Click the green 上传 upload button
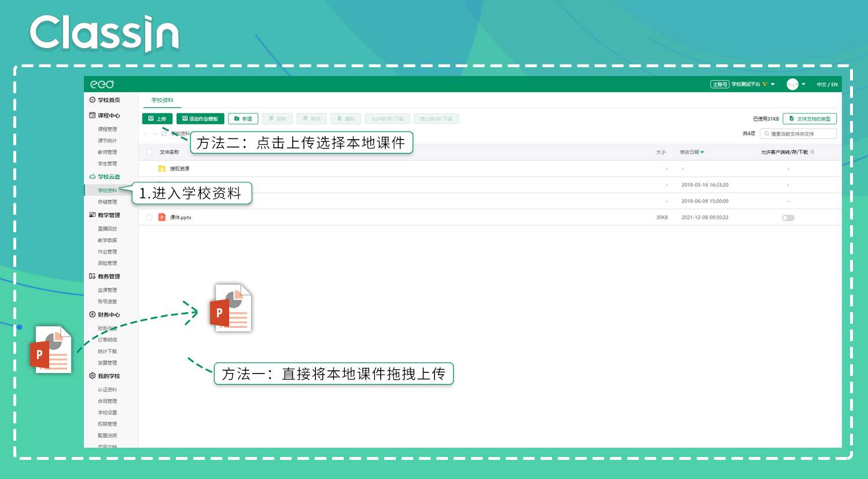The height and width of the screenshot is (479, 868). (x=157, y=119)
